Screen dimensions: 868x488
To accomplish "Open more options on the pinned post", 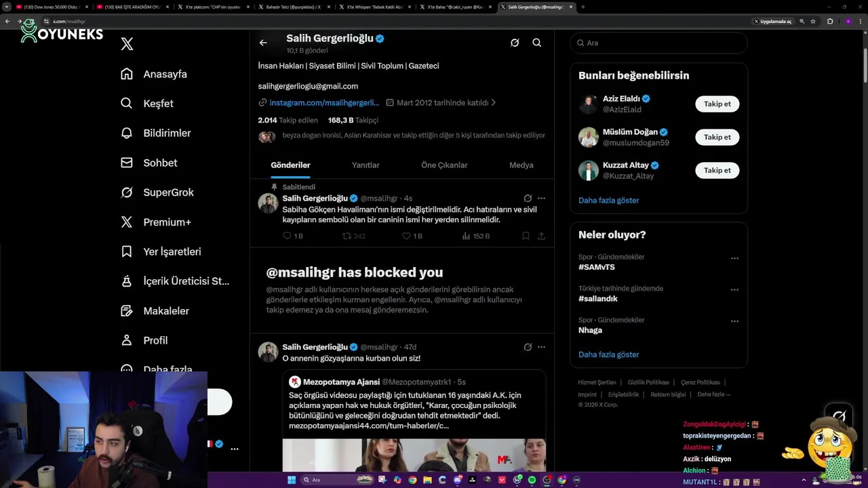I will click(541, 199).
